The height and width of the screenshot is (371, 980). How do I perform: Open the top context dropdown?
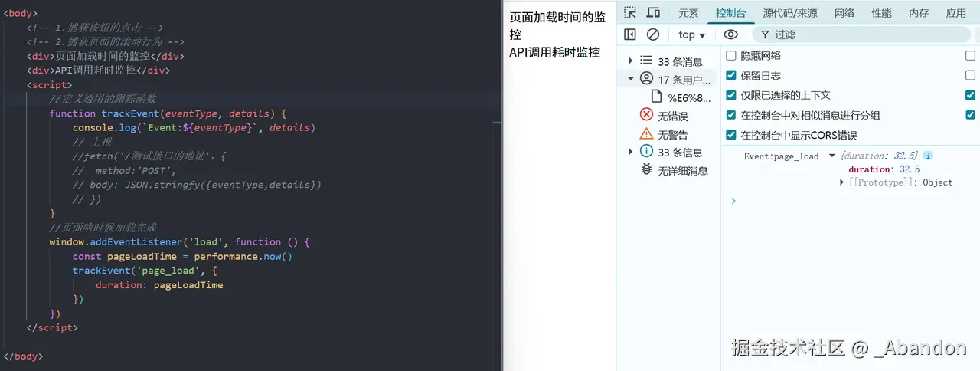point(692,34)
